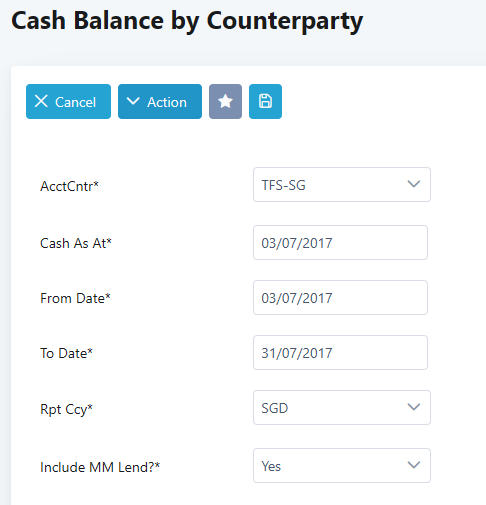Open the AcctCntr dropdown showing TFS-SG

click(342, 185)
